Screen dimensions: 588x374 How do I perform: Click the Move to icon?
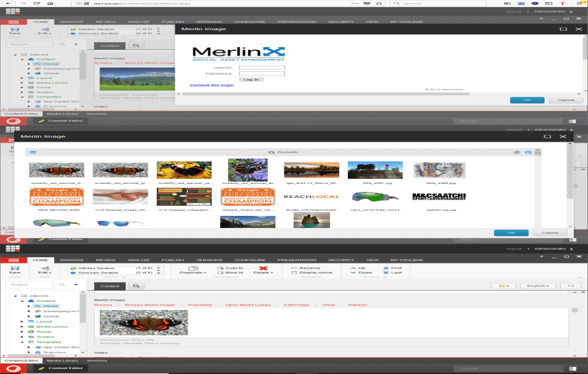point(220,273)
